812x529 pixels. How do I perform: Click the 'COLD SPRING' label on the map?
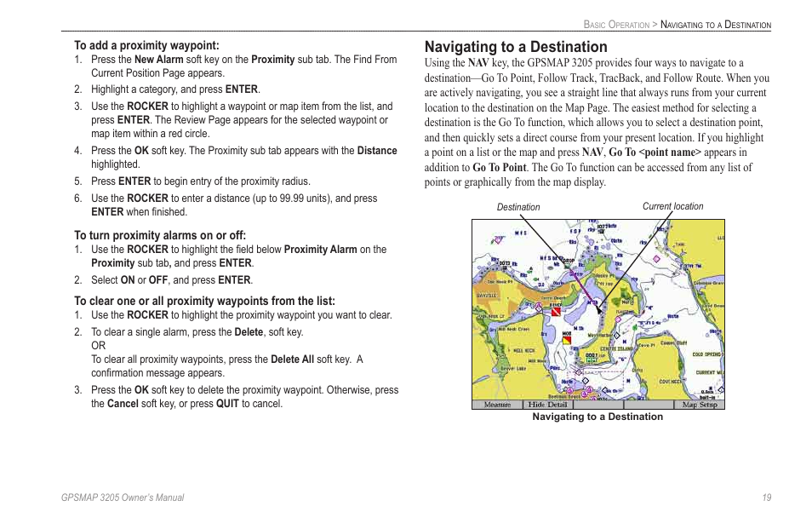706,354
